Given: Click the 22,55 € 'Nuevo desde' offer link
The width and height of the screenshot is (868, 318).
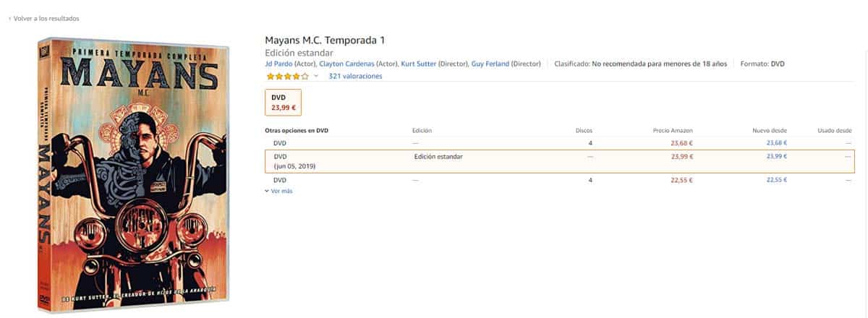Looking at the screenshot, I should 777,179.
